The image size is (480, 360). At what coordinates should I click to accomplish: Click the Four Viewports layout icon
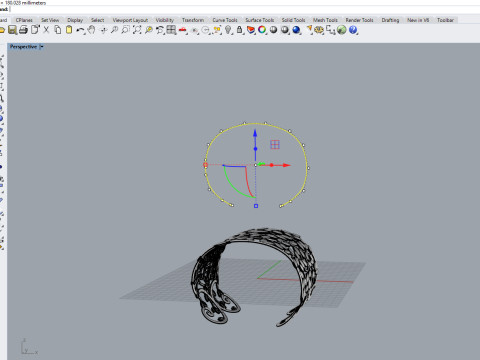tap(171, 30)
